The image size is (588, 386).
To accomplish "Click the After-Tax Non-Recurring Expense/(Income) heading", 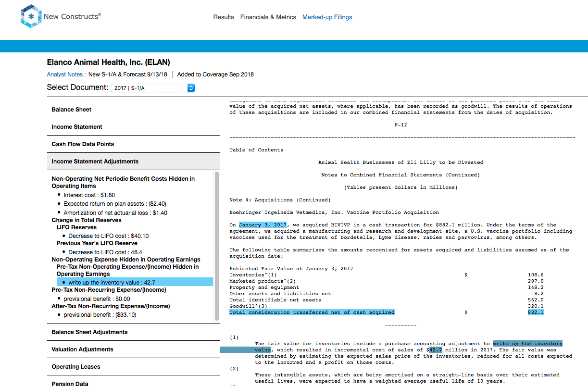I will coord(111,306).
